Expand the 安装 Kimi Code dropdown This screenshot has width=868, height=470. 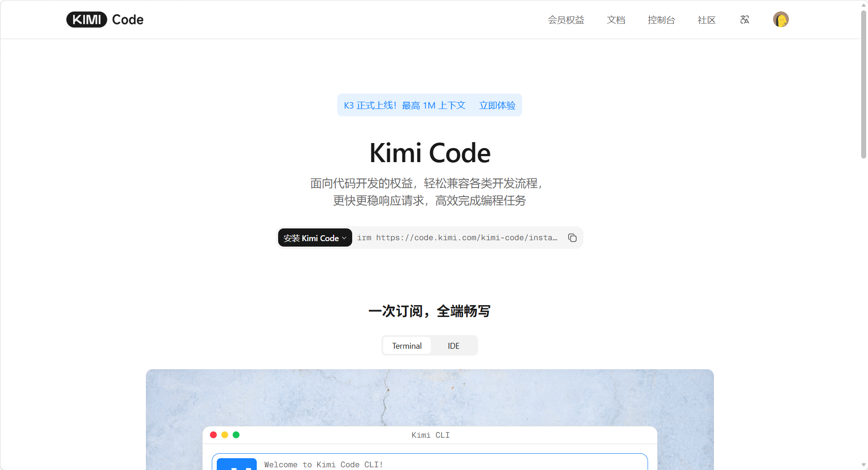point(315,238)
